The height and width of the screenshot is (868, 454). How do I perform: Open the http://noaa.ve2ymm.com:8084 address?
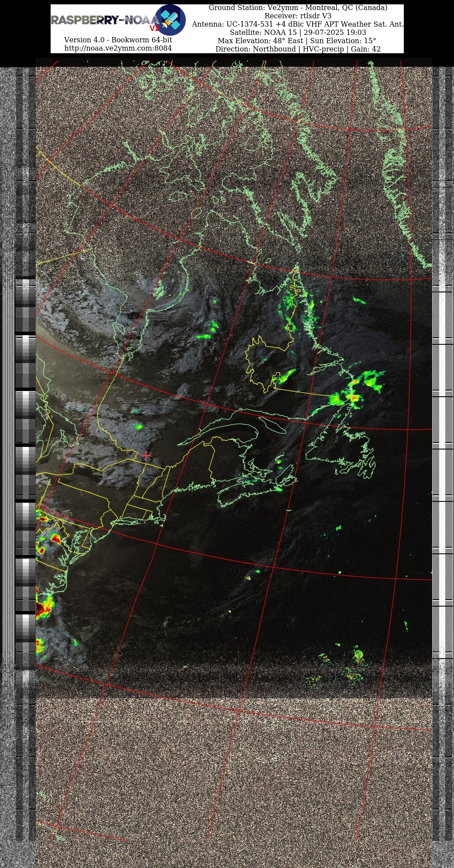coord(118,48)
